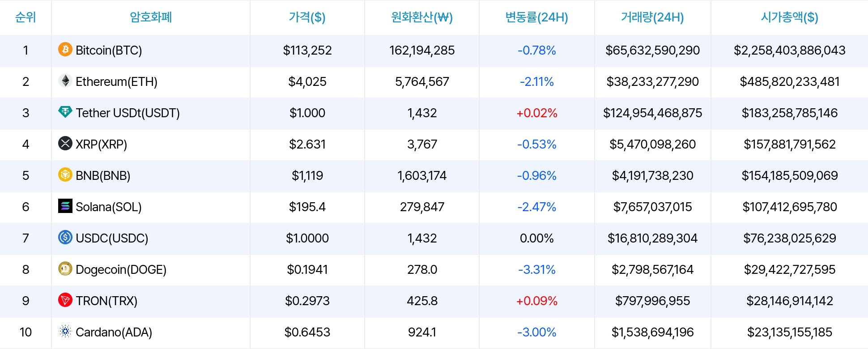Click the Cardano dotted logo icon

pyautogui.click(x=65, y=331)
